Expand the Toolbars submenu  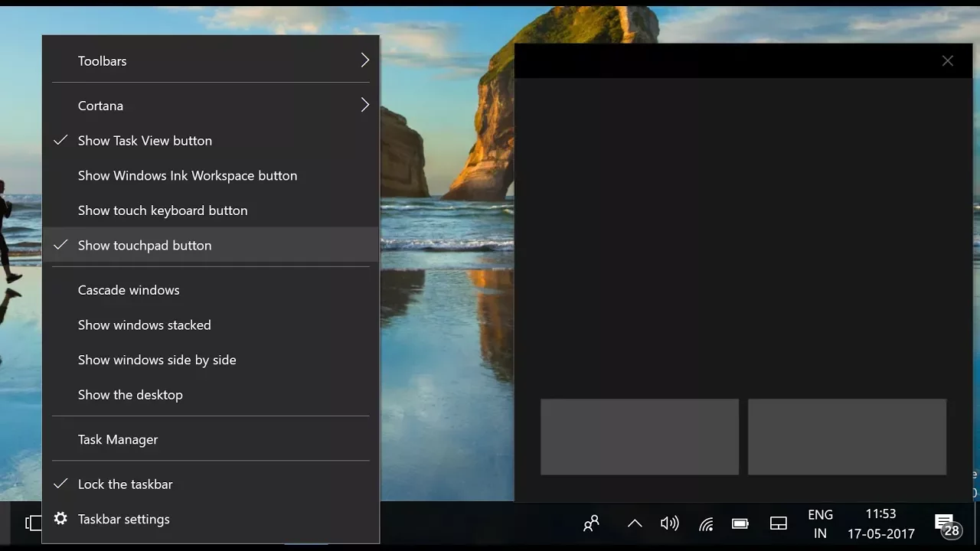pyautogui.click(x=211, y=60)
